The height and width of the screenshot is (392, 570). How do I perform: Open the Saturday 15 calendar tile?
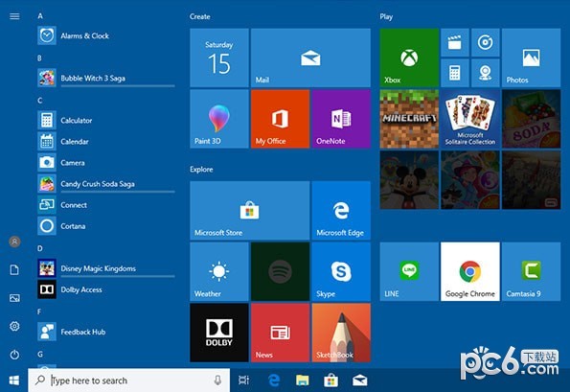(219, 58)
